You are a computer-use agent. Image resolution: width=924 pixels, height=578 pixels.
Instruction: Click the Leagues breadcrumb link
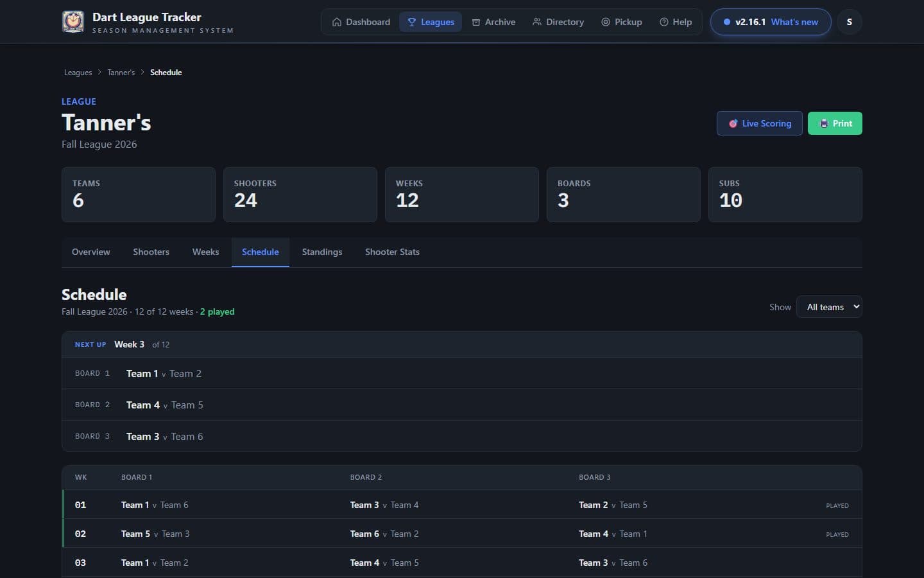click(78, 73)
